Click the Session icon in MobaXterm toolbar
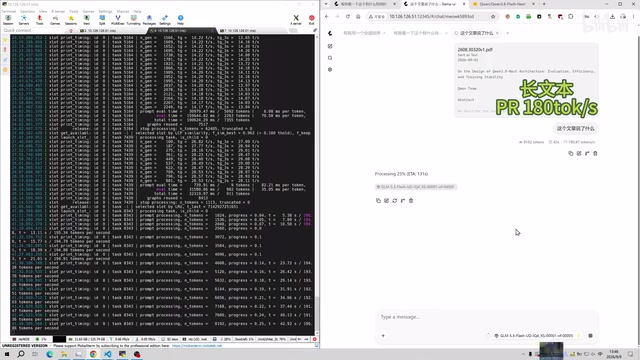Image resolution: width=640 pixels, height=360 pixels. point(8,20)
